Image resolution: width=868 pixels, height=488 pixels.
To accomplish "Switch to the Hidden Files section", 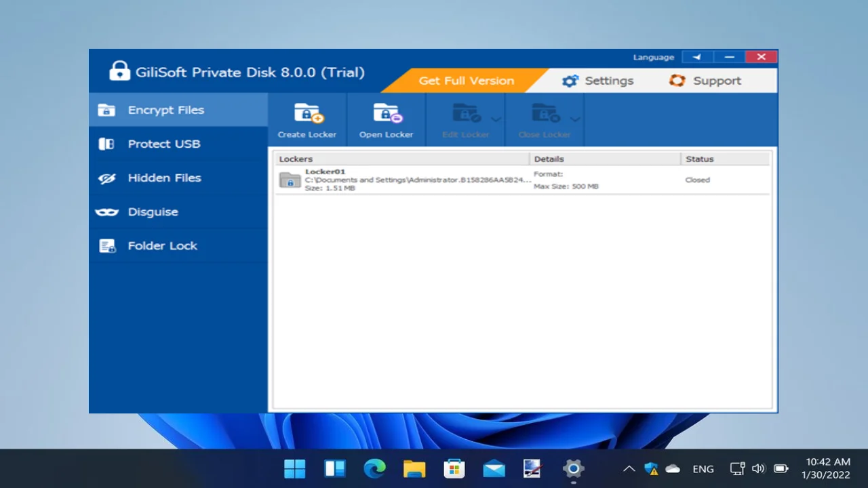I will pyautogui.click(x=178, y=178).
